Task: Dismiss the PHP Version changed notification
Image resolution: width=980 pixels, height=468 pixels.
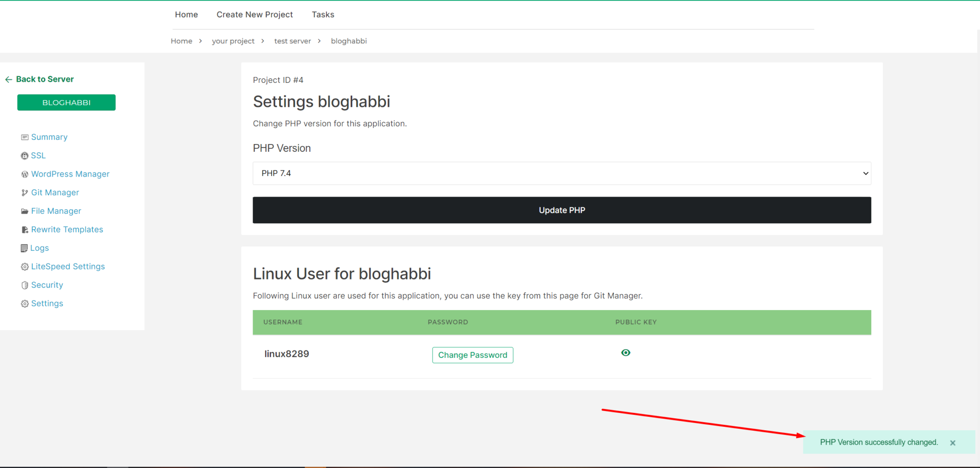Action: 952,442
